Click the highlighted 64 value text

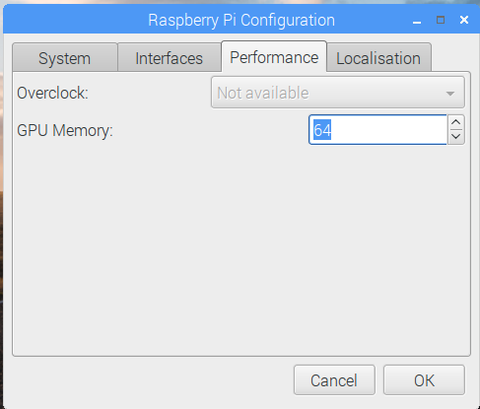pos(322,130)
